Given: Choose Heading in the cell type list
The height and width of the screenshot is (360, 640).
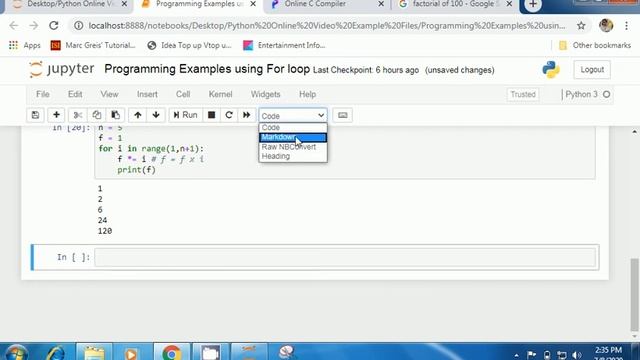Looking at the screenshot, I should [x=293, y=156].
